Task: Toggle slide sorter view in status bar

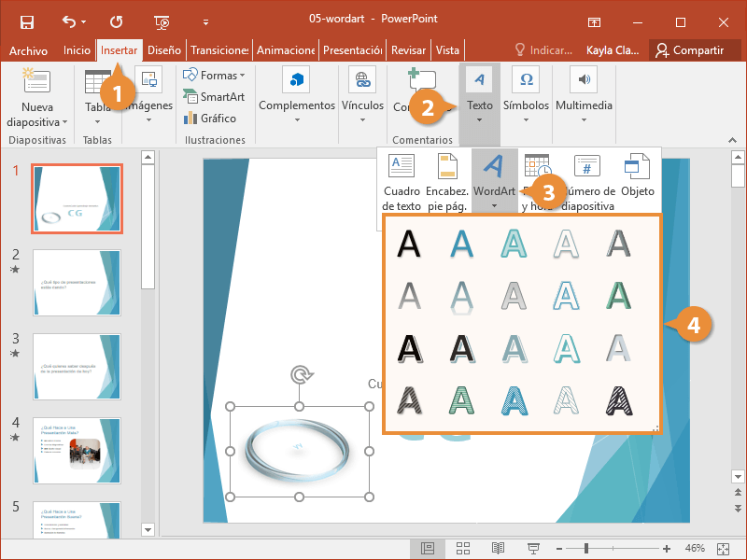Action: 461,548
